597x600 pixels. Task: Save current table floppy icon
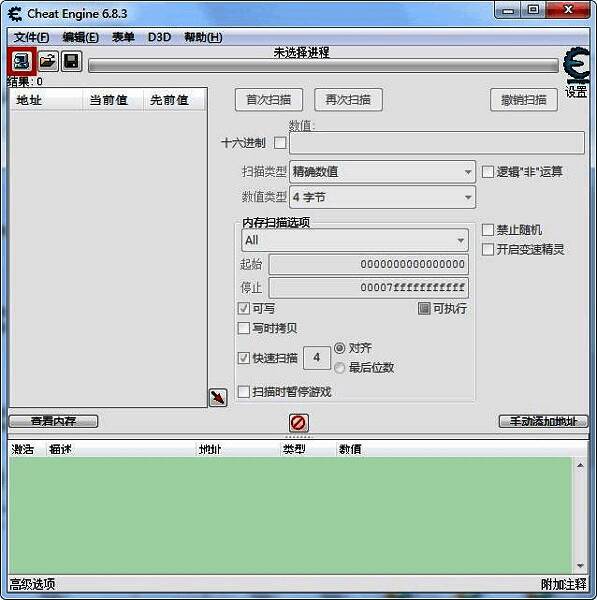(72, 61)
